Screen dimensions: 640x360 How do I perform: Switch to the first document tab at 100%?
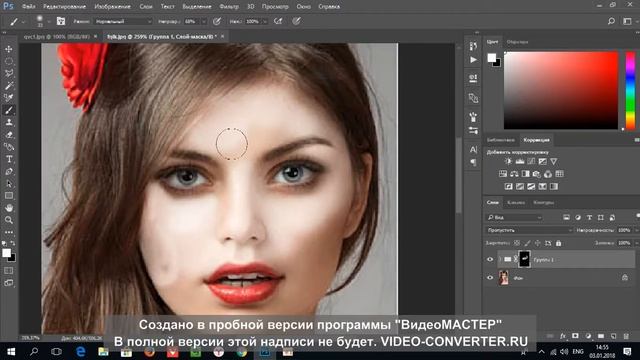(x=57, y=36)
